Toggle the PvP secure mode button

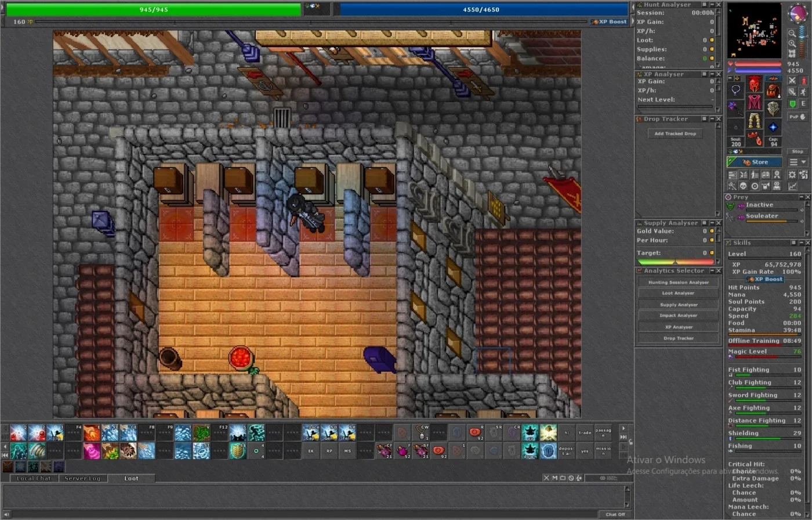(797, 117)
